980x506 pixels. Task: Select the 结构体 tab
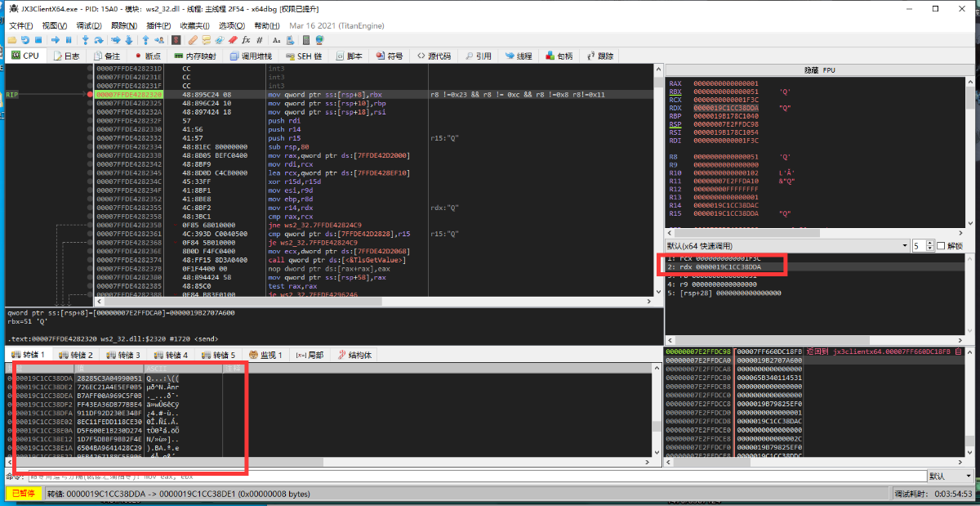tap(354, 355)
